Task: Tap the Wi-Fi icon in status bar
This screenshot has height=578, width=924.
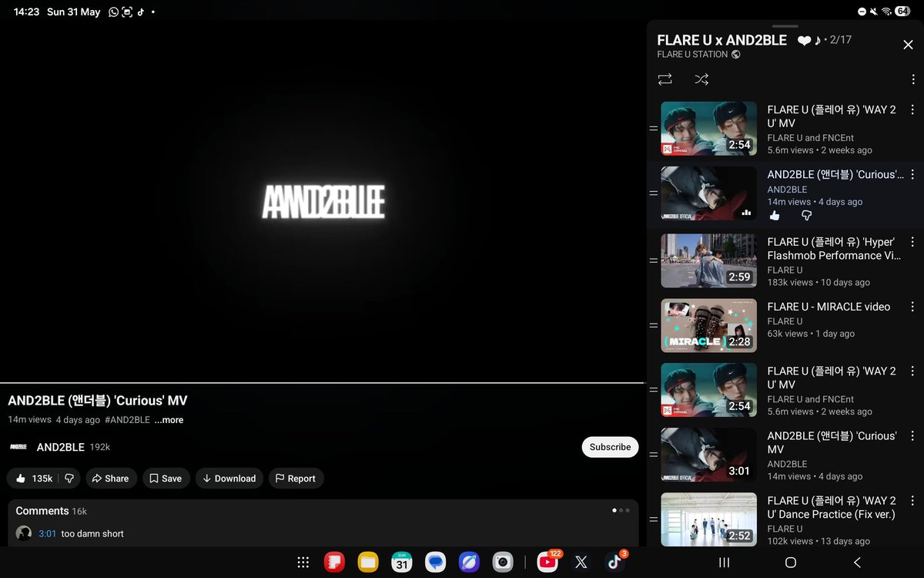Action: (x=887, y=12)
